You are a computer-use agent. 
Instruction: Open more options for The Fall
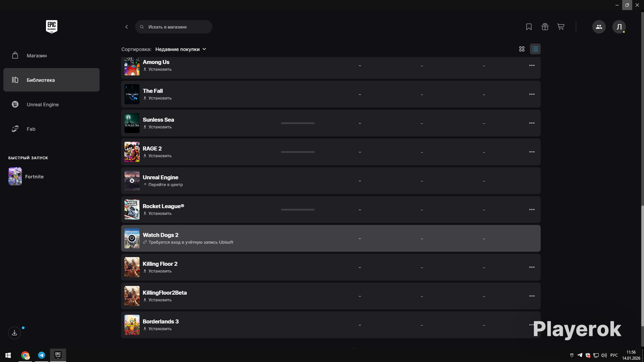click(x=532, y=94)
